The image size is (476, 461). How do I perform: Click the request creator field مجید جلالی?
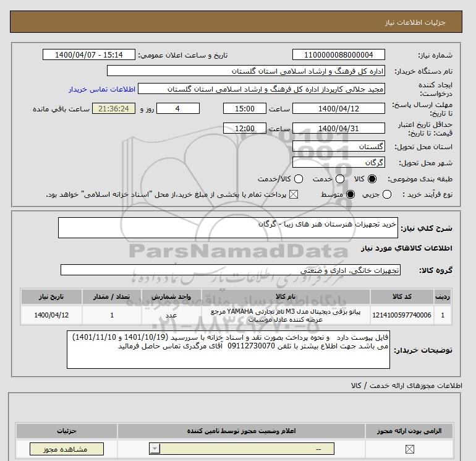261,89
